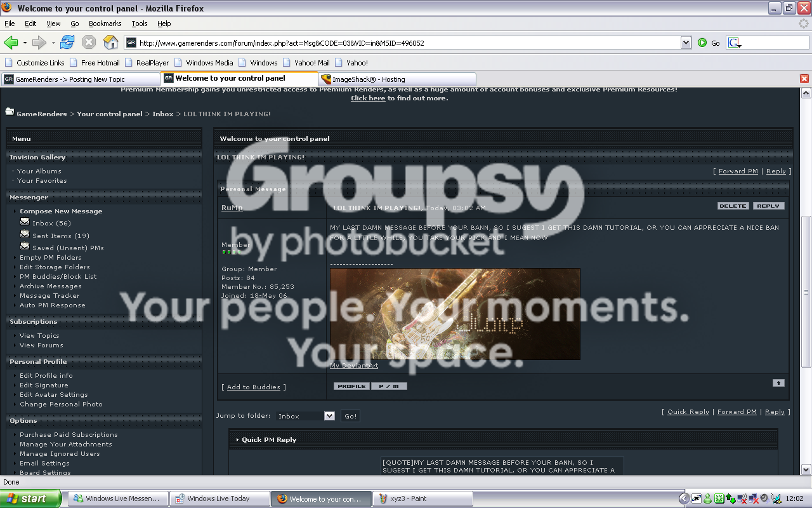Open Edit Profile info in the sidebar
Image resolution: width=812 pixels, height=508 pixels.
pyautogui.click(x=46, y=376)
